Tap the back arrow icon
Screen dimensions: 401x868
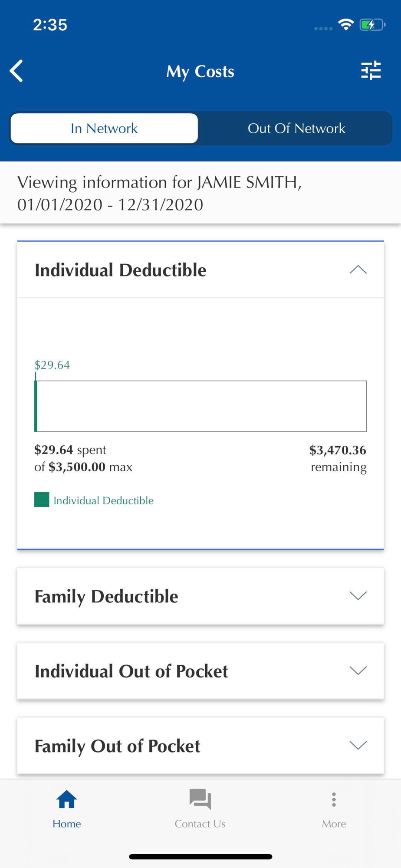click(x=16, y=71)
